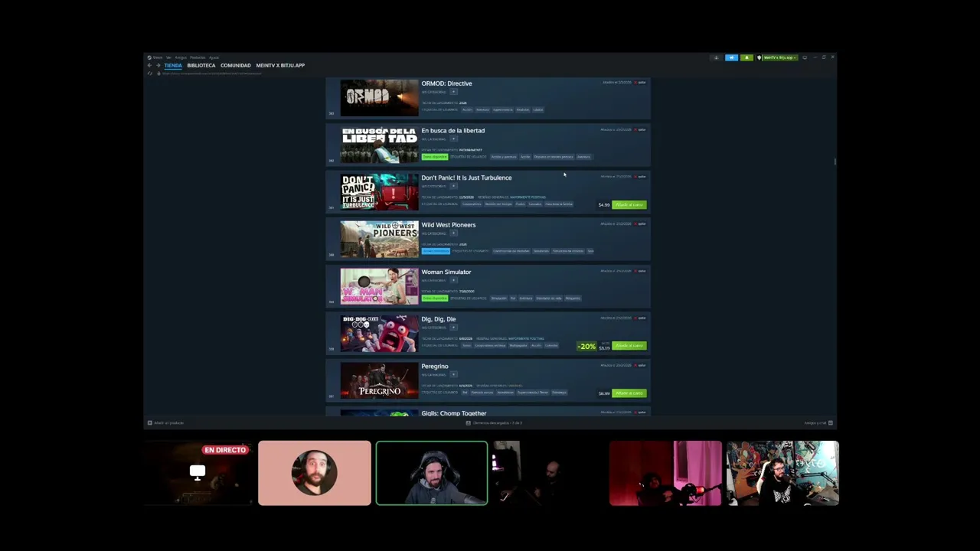Open the Wild West Pioneers title link
This screenshot has width=980, height=551.
(x=448, y=225)
